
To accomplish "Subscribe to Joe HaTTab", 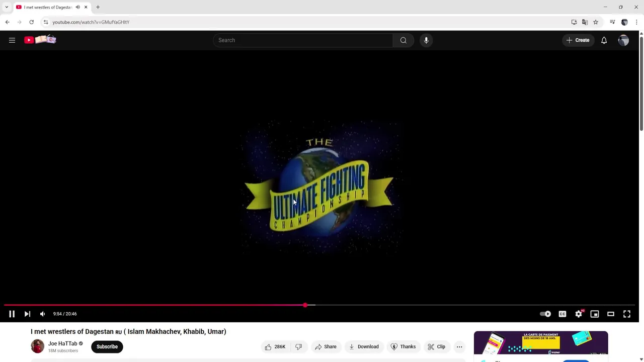I will click(x=107, y=346).
